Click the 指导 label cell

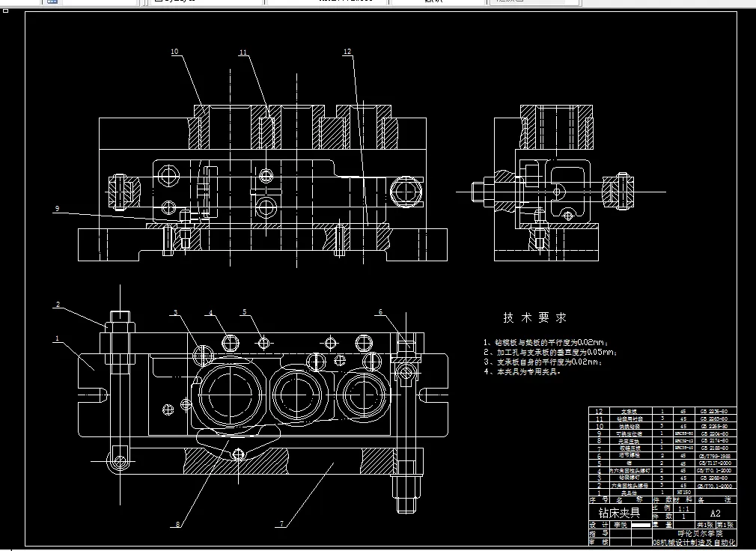click(x=599, y=534)
